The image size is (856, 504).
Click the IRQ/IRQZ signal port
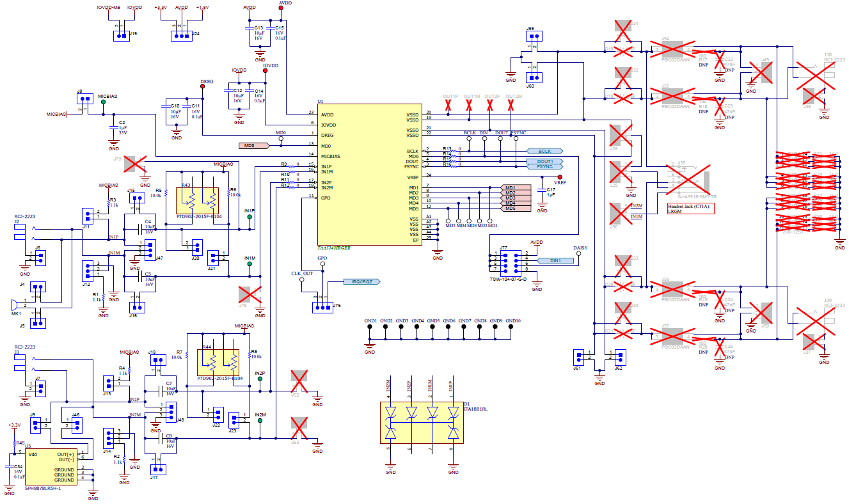tap(361, 280)
